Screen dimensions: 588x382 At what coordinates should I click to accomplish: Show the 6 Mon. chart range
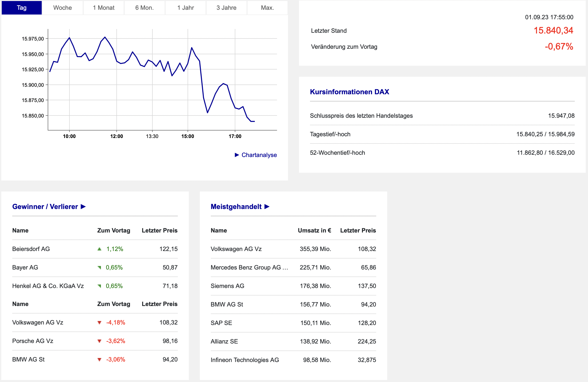[144, 8]
